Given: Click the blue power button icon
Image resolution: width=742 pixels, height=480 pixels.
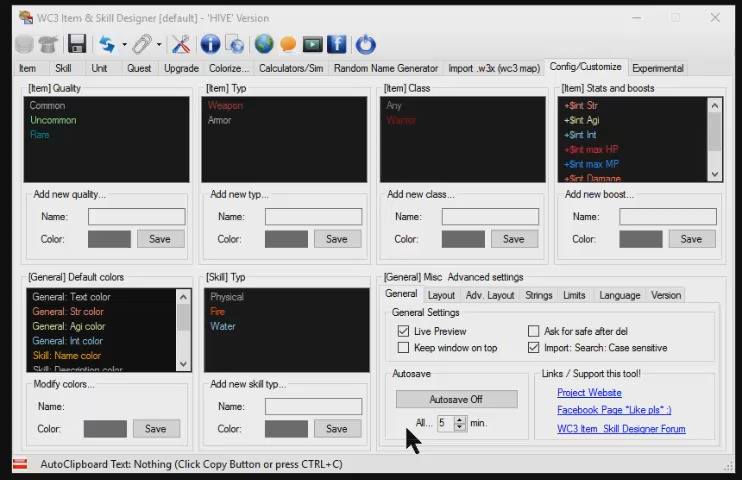Looking at the screenshot, I should pos(365,44).
